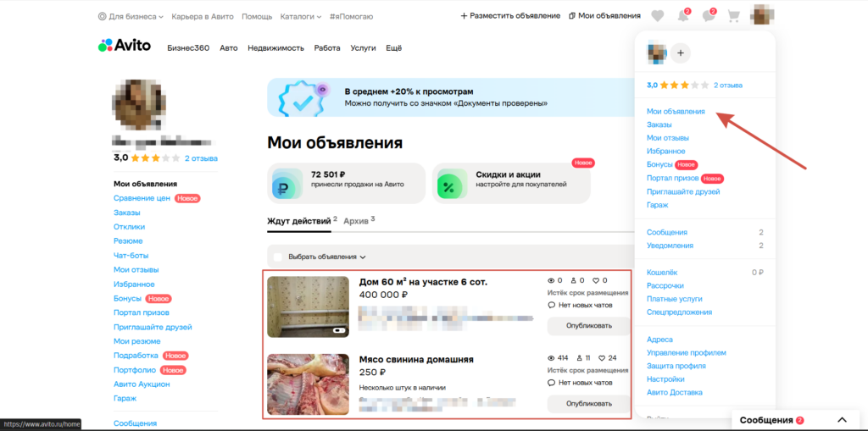Select 'Гараж' in dropdown profile menu
This screenshot has width=868, height=431.
point(658,205)
